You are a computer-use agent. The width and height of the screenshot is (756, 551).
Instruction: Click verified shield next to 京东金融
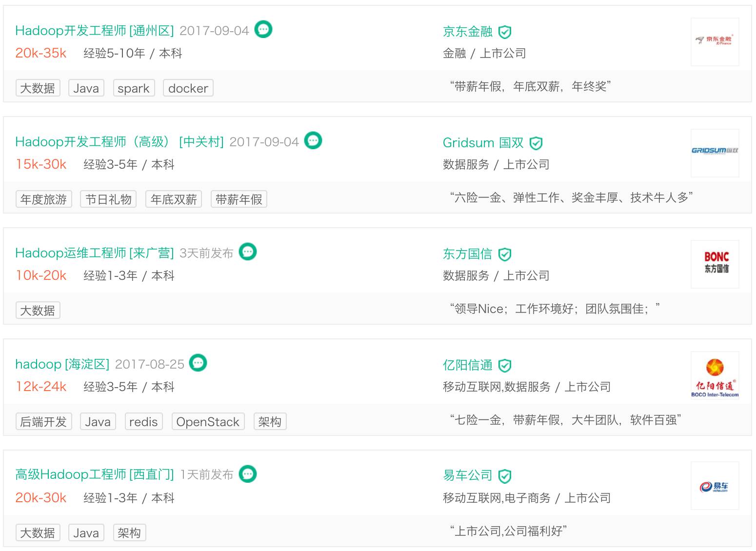(505, 32)
